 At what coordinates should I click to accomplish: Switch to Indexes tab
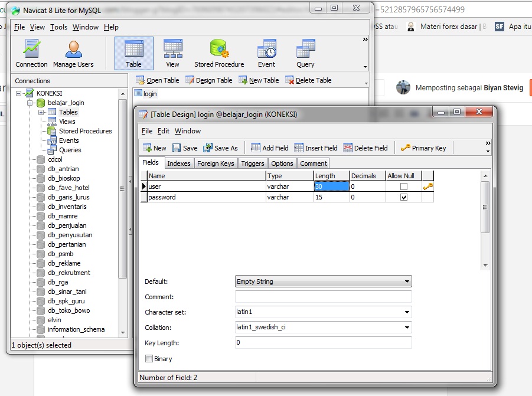pyautogui.click(x=179, y=163)
